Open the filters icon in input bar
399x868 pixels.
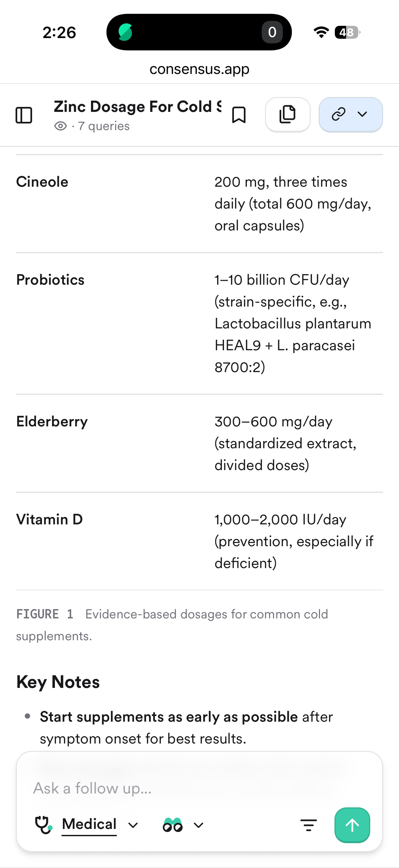point(309,825)
